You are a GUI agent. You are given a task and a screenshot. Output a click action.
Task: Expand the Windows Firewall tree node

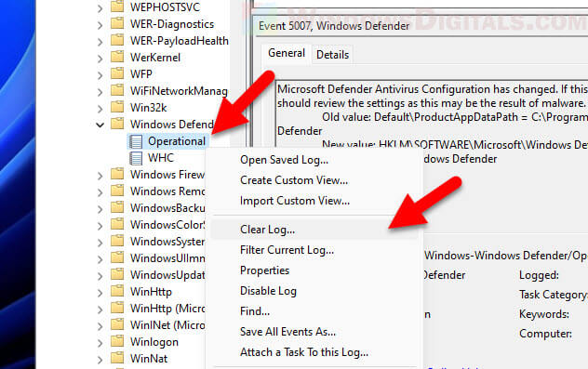click(100, 176)
